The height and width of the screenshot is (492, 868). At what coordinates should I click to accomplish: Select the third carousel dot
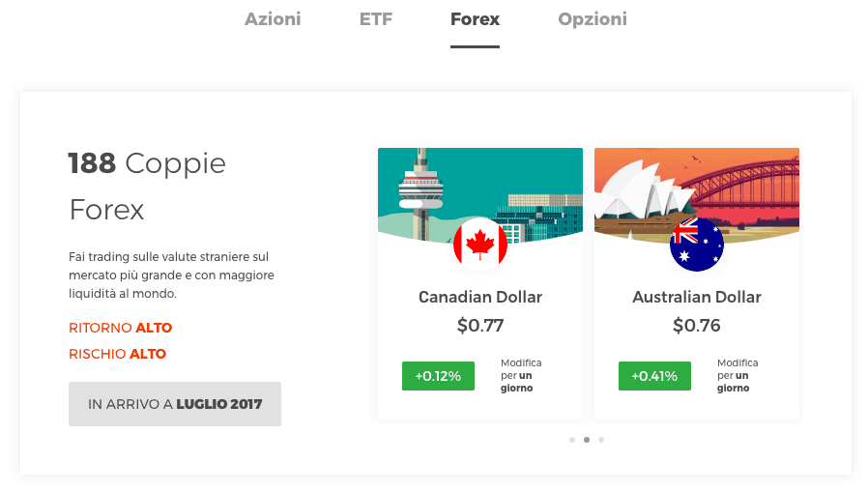[601, 440]
